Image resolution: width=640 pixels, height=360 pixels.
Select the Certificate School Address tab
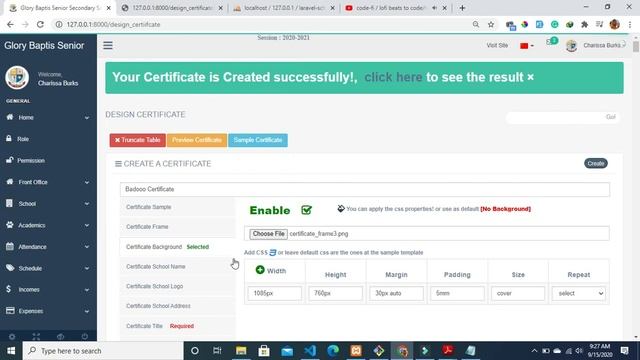click(178, 306)
